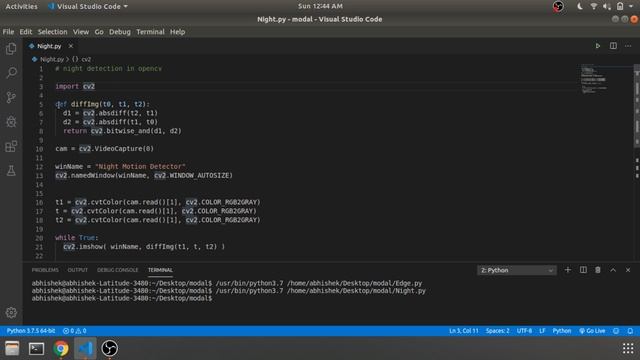
Task: Open the Debug view in activity bar
Action: click(x=11, y=122)
